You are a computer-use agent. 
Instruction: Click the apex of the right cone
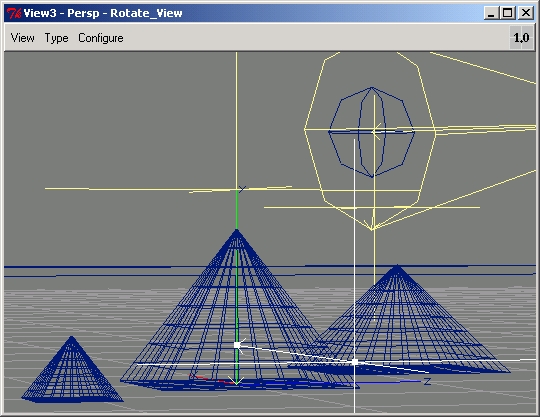(397, 267)
